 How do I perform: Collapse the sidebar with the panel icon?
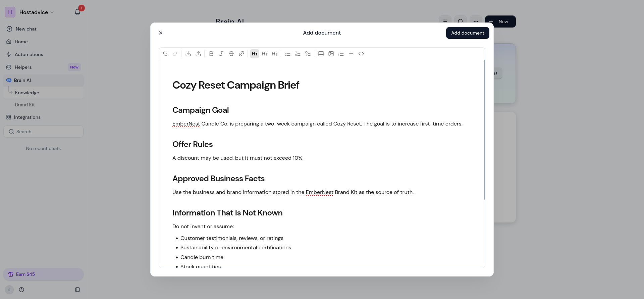point(77,290)
